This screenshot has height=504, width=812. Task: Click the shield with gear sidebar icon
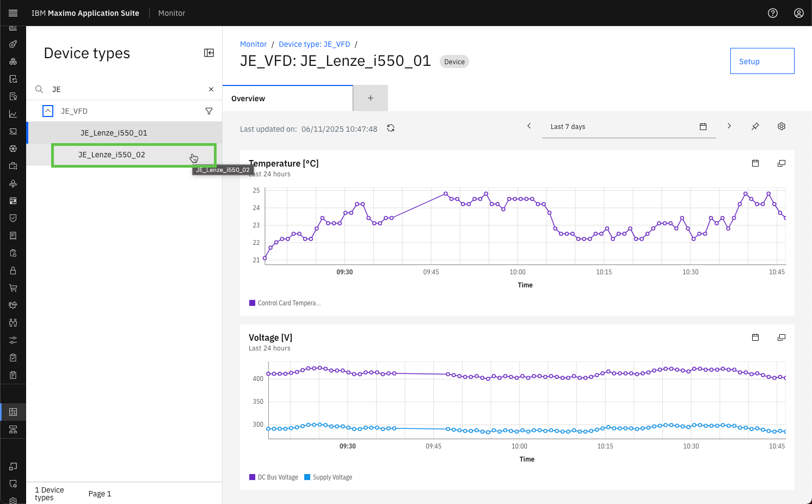[x=13, y=484]
